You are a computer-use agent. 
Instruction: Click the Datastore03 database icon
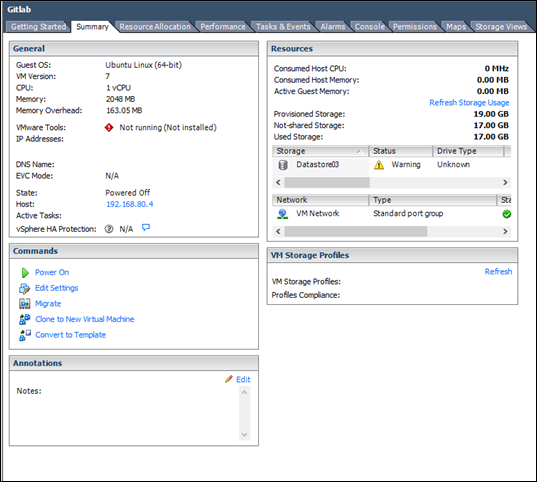click(x=283, y=165)
